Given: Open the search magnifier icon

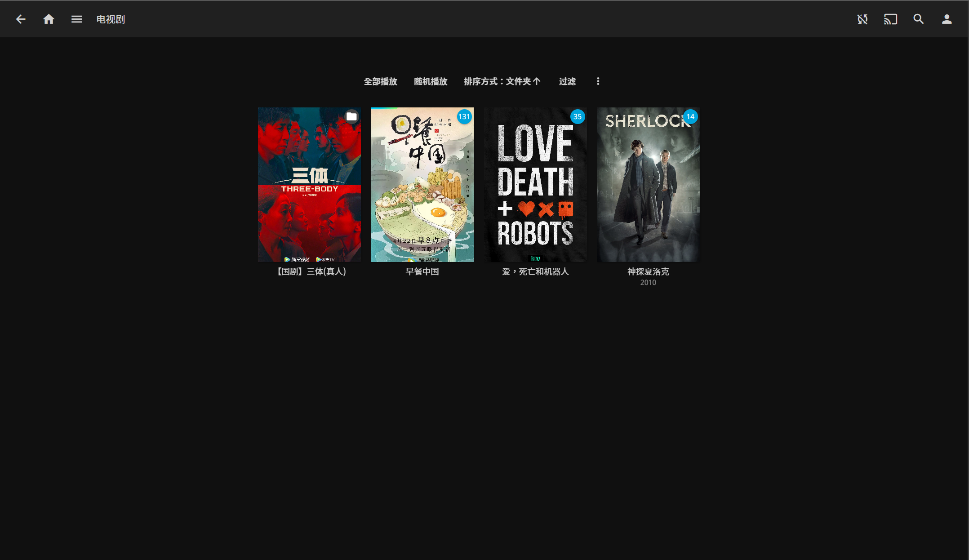Looking at the screenshot, I should 918,19.
